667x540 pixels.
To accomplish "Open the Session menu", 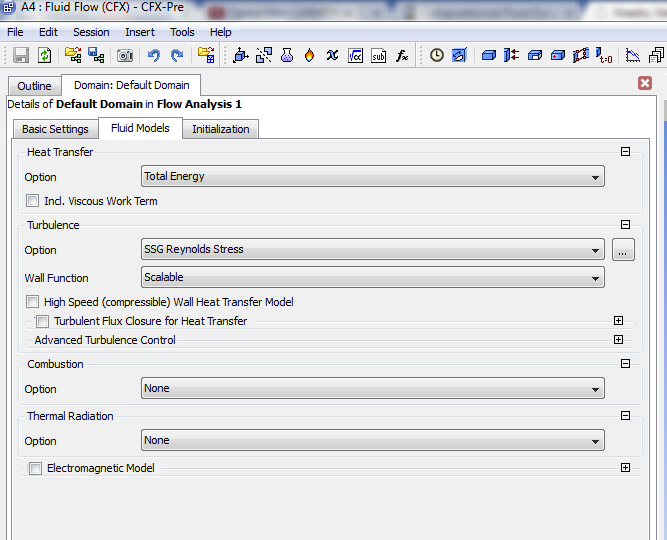I will pyautogui.click(x=91, y=32).
